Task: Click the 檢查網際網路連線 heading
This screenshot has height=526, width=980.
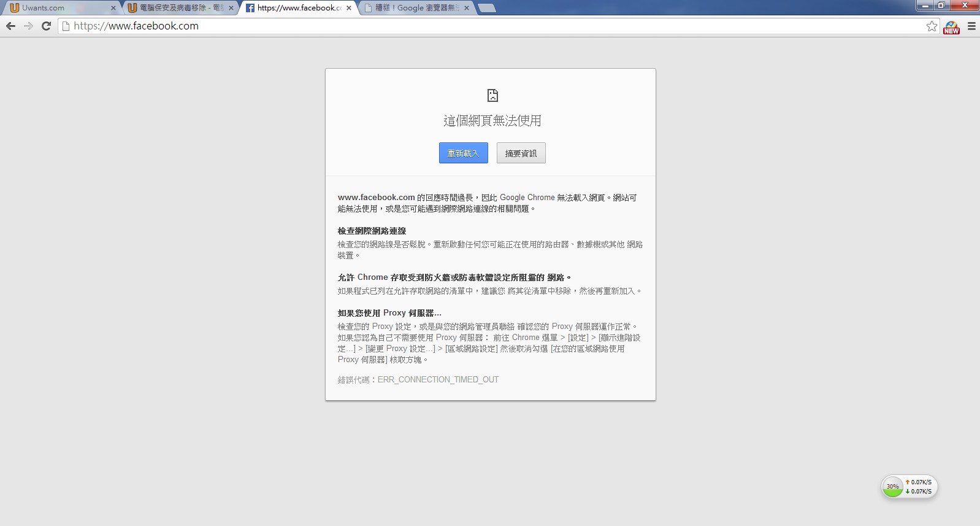Action: (372, 231)
